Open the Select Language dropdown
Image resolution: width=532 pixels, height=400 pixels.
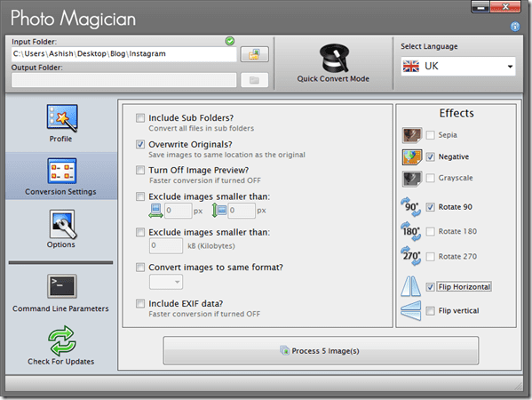tap(458, 66)
